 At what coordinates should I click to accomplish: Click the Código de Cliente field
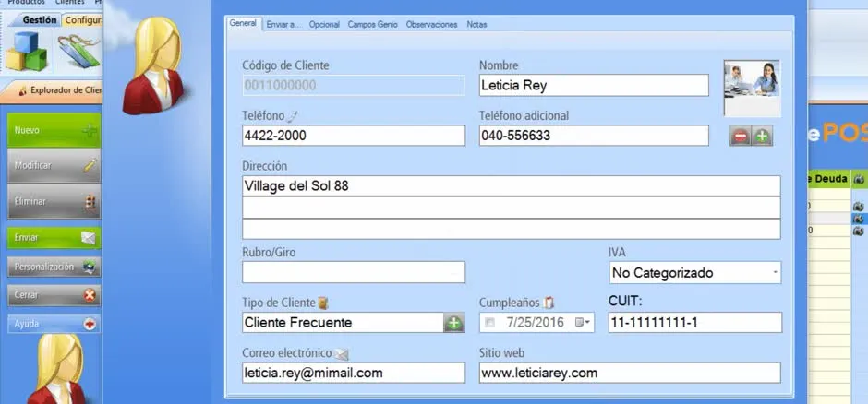click(354, 85)
